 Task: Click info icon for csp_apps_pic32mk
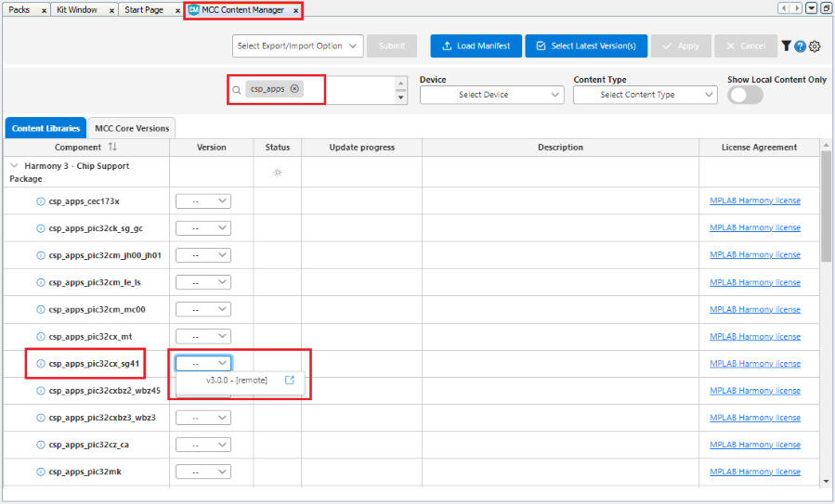(x=41, y=472)
